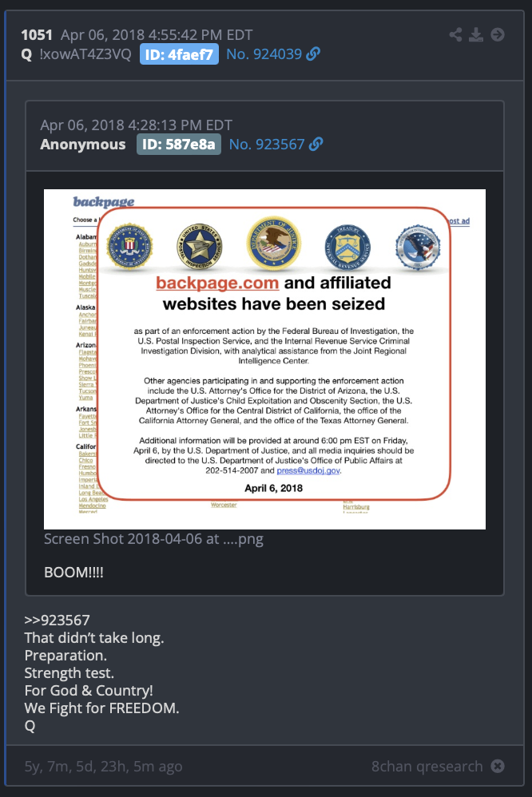Open quoted post link No. 923567
The height and width of the screenshot is (797, 532).
coord(267,145)
